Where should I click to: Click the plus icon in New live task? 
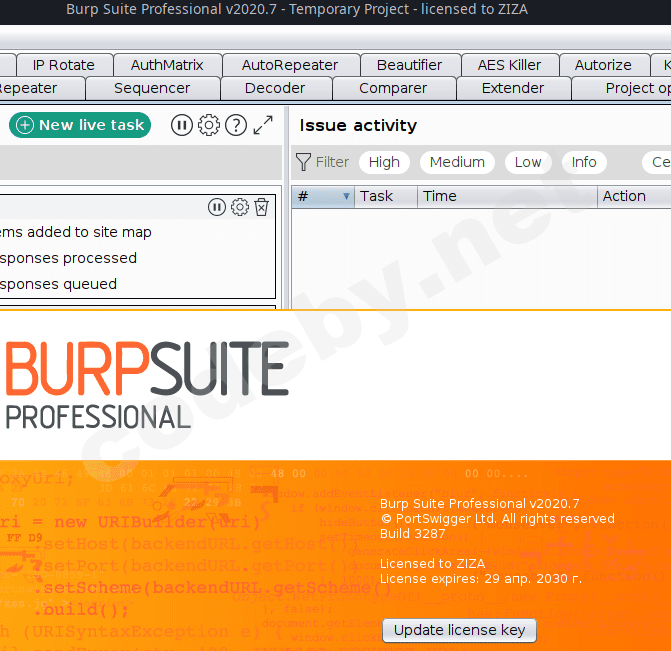[x=25, y=125]
